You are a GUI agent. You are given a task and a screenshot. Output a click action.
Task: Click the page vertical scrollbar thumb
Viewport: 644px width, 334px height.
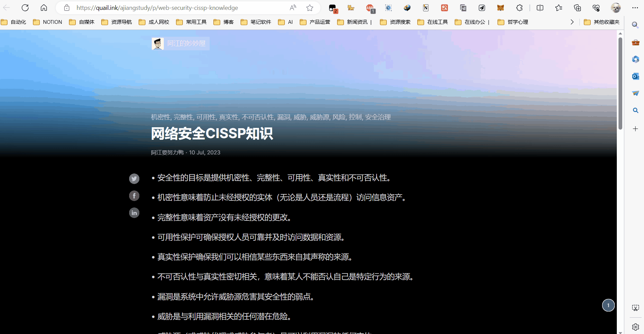click(620, 83)
